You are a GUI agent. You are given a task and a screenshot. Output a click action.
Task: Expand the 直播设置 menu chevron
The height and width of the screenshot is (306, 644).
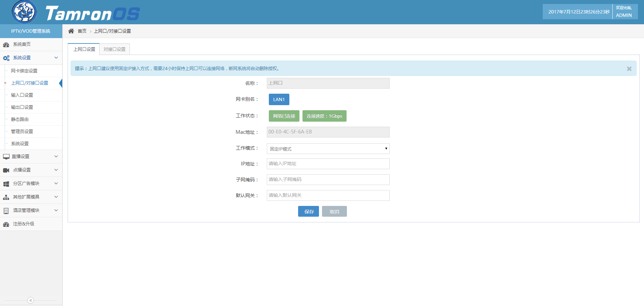point(56,156)
